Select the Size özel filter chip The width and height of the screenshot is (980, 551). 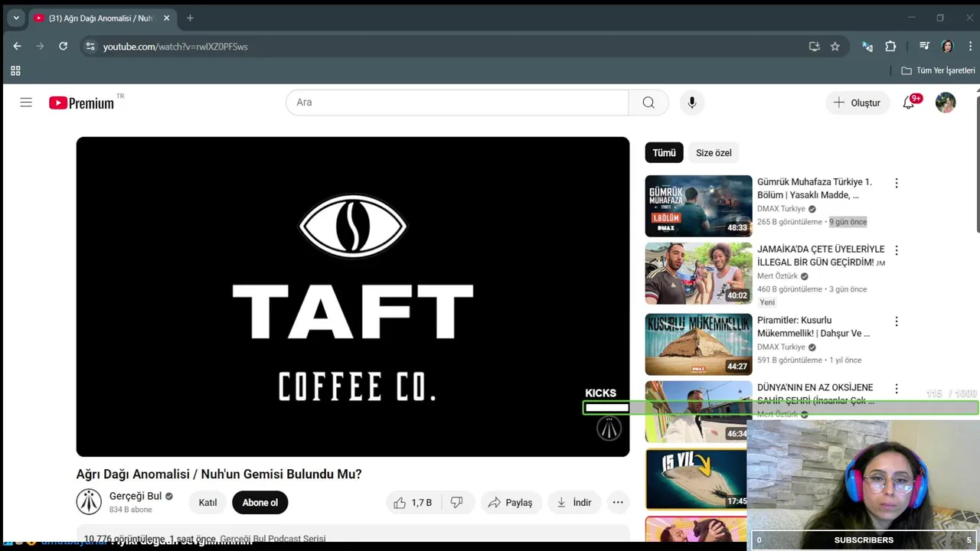tap(714, 153)
